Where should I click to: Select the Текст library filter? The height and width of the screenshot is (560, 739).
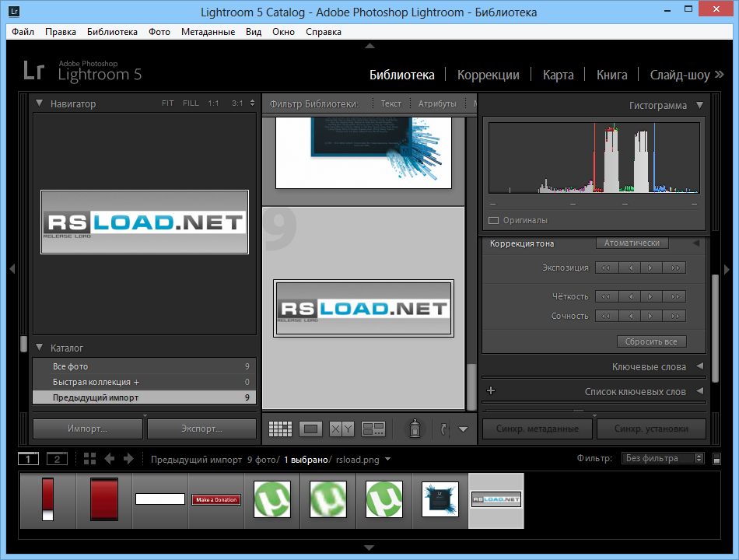tap(391, 103)
